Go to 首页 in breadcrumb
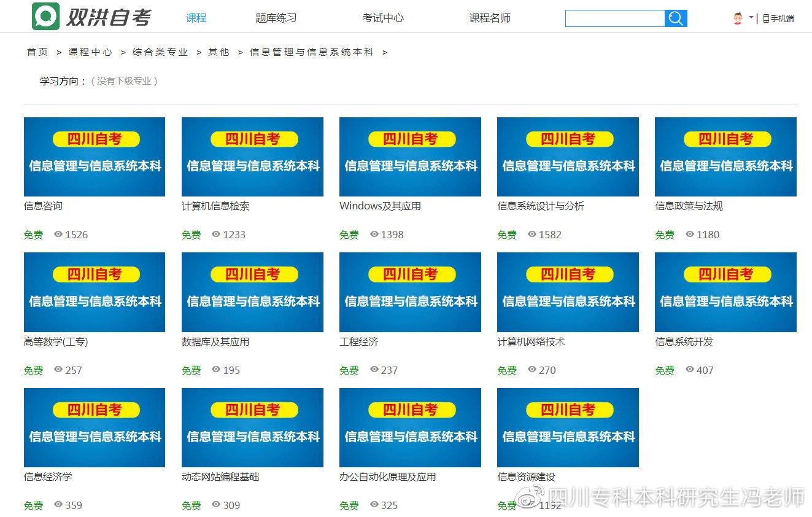Image resolution: width=812 pixels, height=517 pixels. [x=37, y=52]
